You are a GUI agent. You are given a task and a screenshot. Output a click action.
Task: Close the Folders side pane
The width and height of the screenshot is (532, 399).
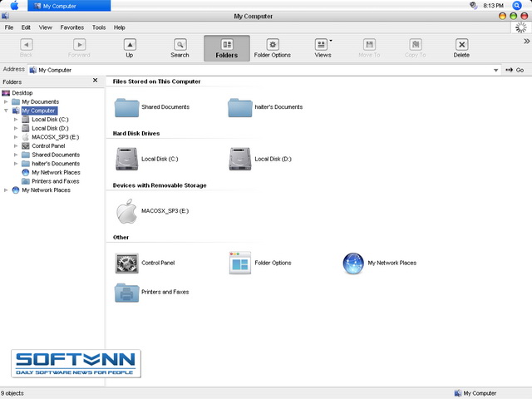pos(95,81)
